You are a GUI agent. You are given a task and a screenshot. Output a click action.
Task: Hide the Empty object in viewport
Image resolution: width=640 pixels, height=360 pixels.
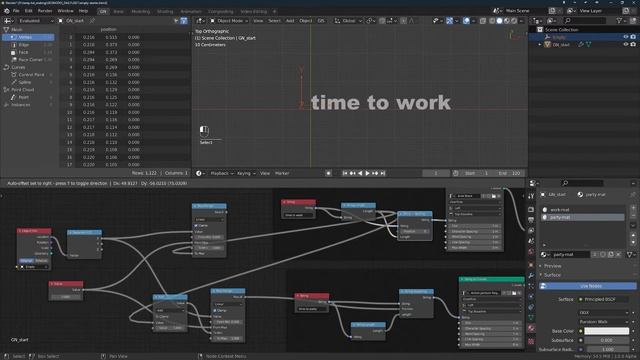coord(626,37)
